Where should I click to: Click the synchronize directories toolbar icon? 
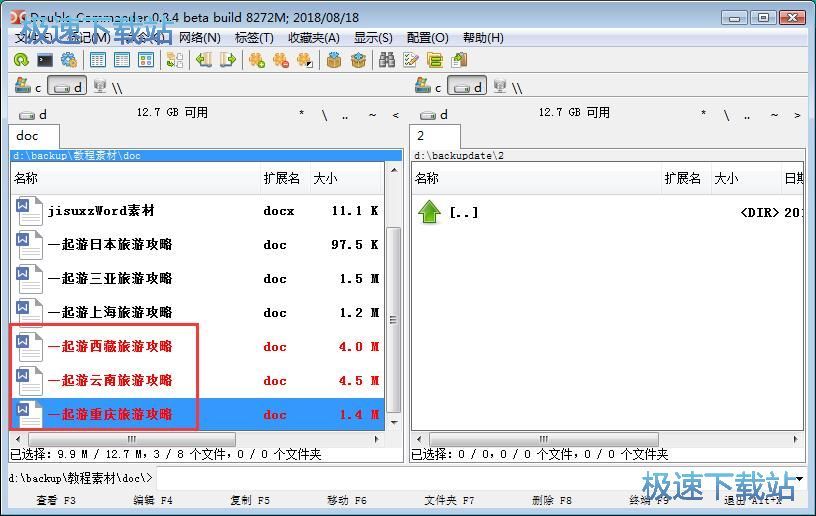435,60
